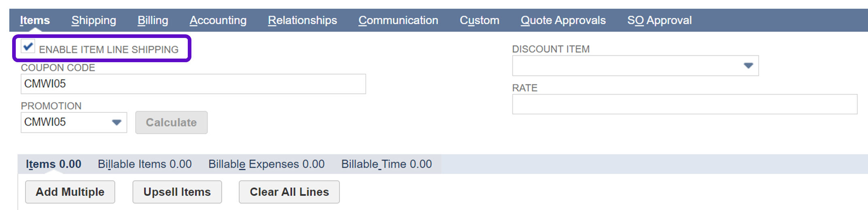Open the Billable Expenses subtab
Viewport: 868px width, 210px height.
pos(266,164)
